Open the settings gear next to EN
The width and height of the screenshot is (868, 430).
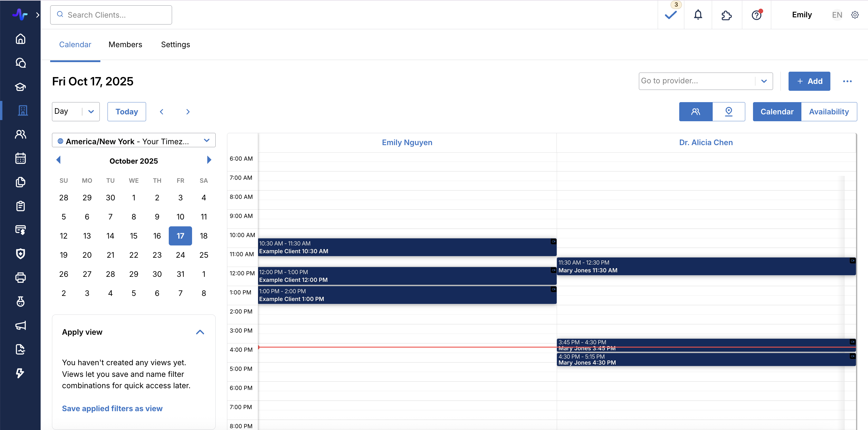coord(855,15)
